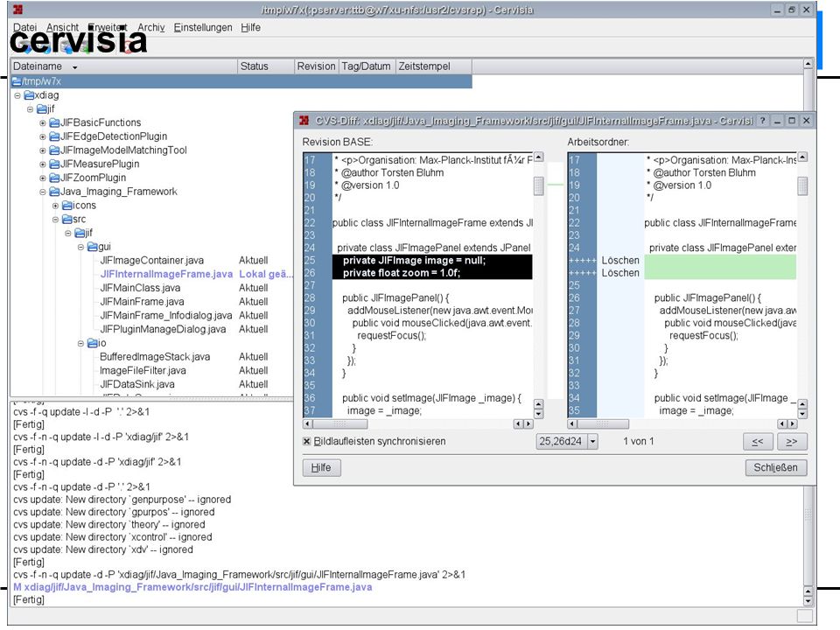This screenshot has height=630, width=840.
Task: Click Revision BASE horizontal scrollbar thumb
Action: pyautogui.click(x=340, y=423)
